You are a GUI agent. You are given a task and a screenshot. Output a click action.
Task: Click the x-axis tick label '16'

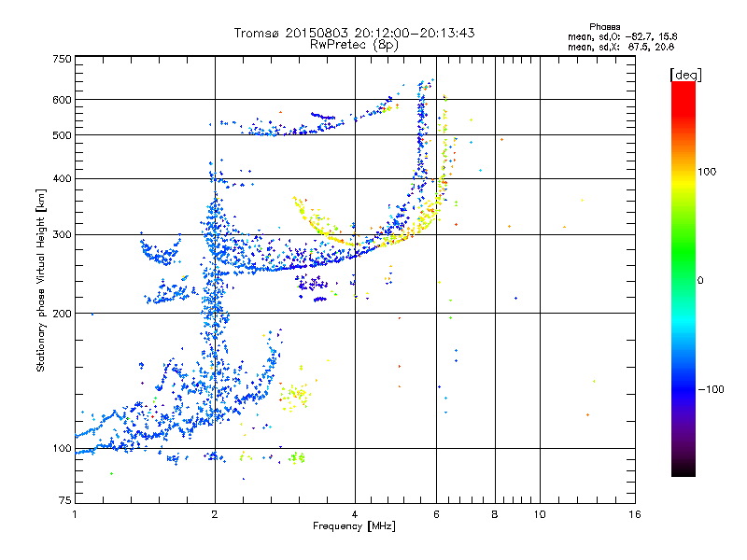[x=635, y=514]
